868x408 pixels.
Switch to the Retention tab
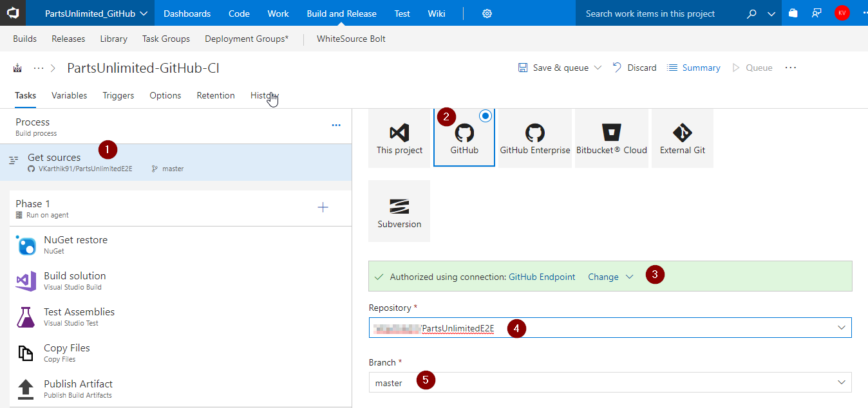(216, 95)
